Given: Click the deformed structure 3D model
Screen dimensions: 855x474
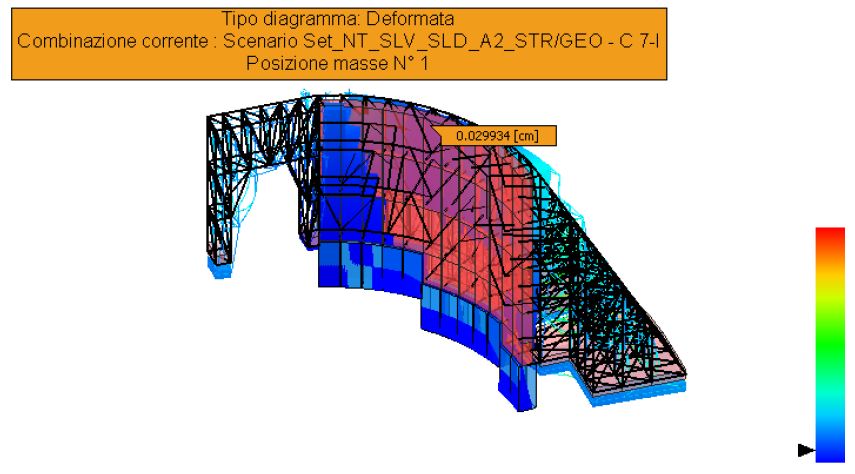Looking at the screenshot, I should [446, 251].
